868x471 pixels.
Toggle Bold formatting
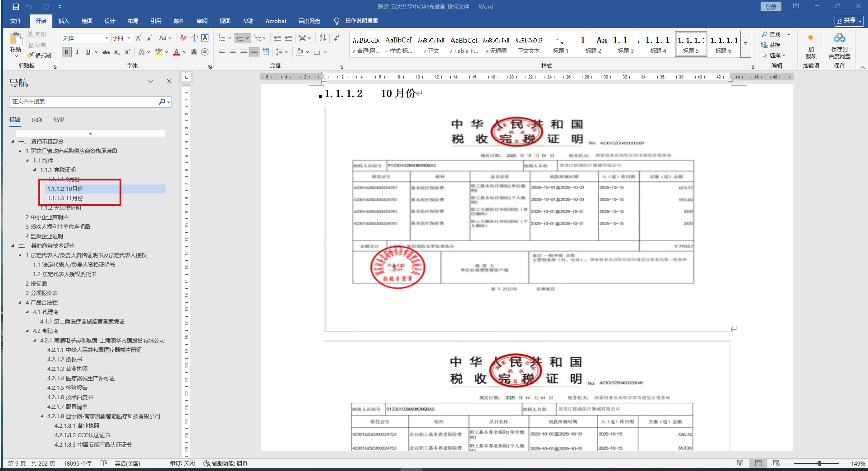67,52
